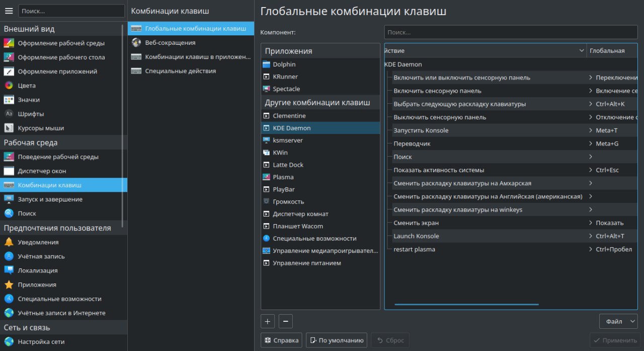
Task: Select Глобальные комбинации клавиш tab
Action: [191, 28]
